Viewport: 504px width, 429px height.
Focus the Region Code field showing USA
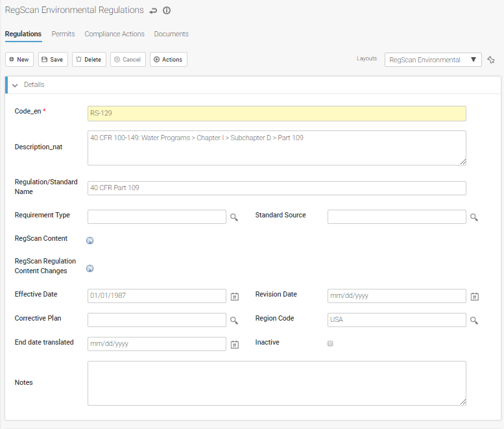[396, 320]
